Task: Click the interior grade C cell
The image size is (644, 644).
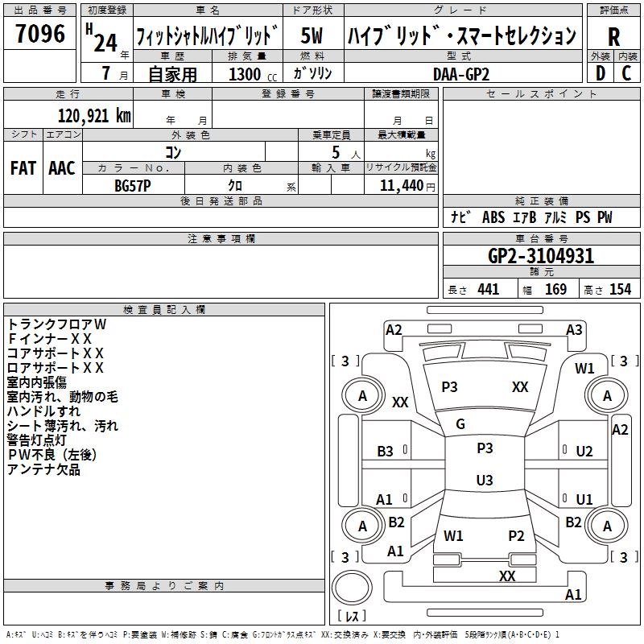Action: tap(627, 72)
